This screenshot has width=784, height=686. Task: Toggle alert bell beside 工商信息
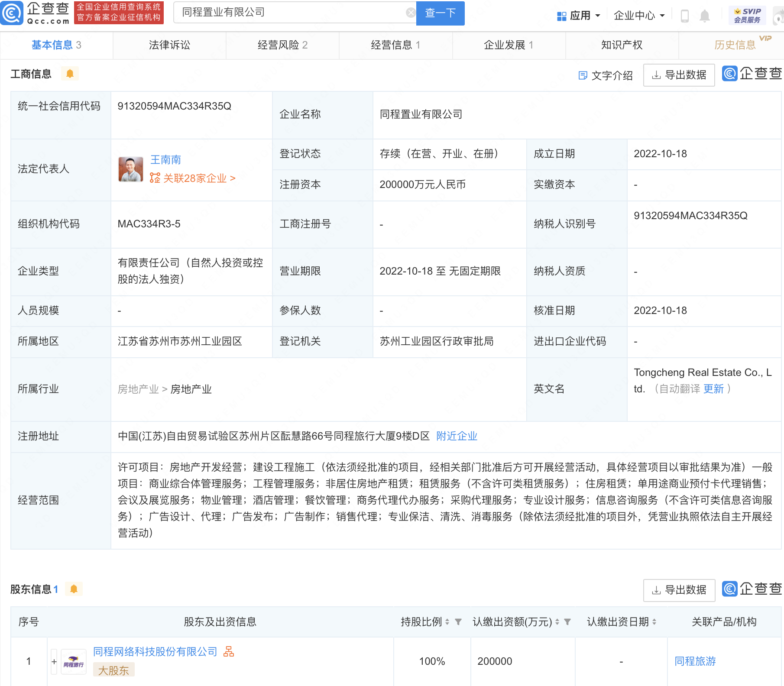(70, 74)
